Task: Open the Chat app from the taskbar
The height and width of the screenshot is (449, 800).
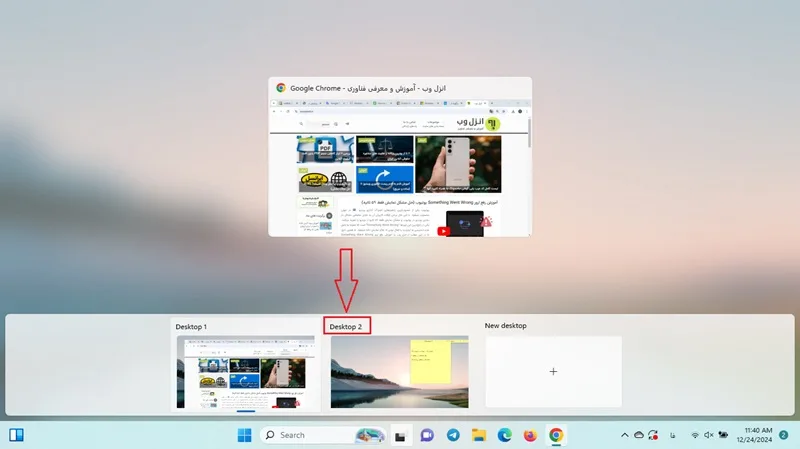Action: (x=427, y=435)
